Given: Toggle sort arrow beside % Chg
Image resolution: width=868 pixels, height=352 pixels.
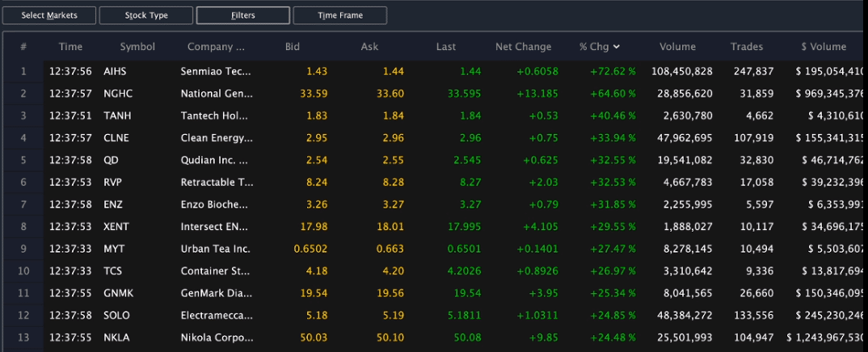Looking at the screenshot, I should (617, 47).
